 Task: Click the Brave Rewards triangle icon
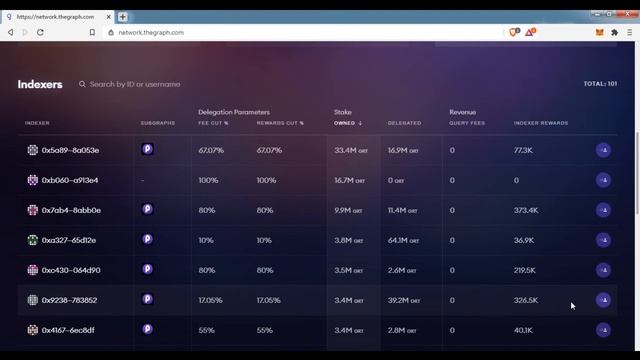tap(530, 32)
